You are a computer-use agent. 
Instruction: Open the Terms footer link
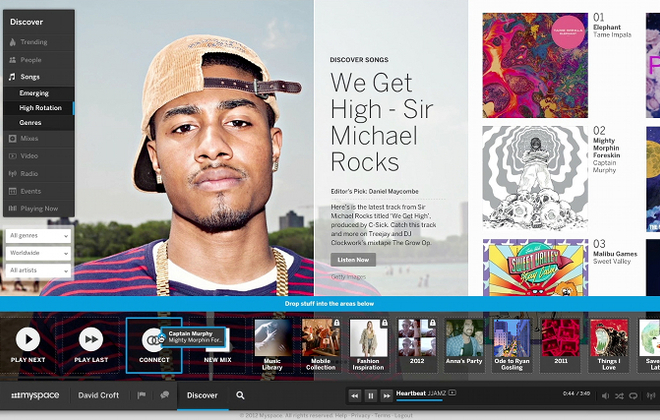[383, 415]
